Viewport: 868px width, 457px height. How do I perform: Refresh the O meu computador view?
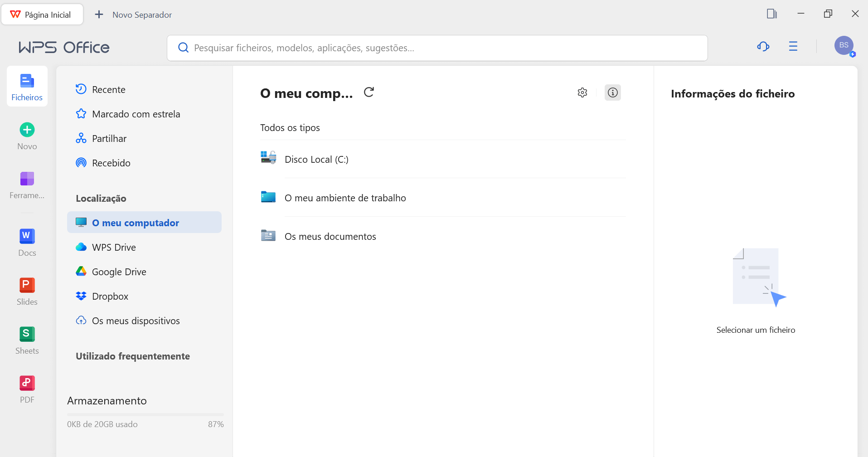[369, 92]
